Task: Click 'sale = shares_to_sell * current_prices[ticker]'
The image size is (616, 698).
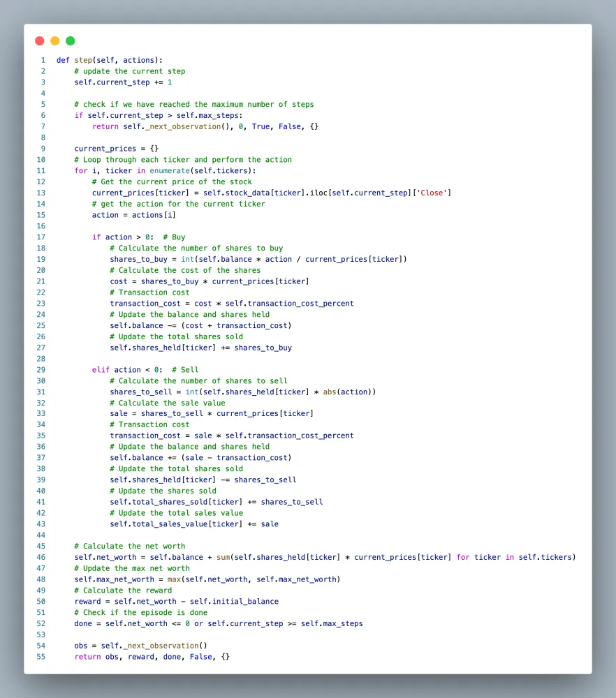Action: [x=212, y=413]
